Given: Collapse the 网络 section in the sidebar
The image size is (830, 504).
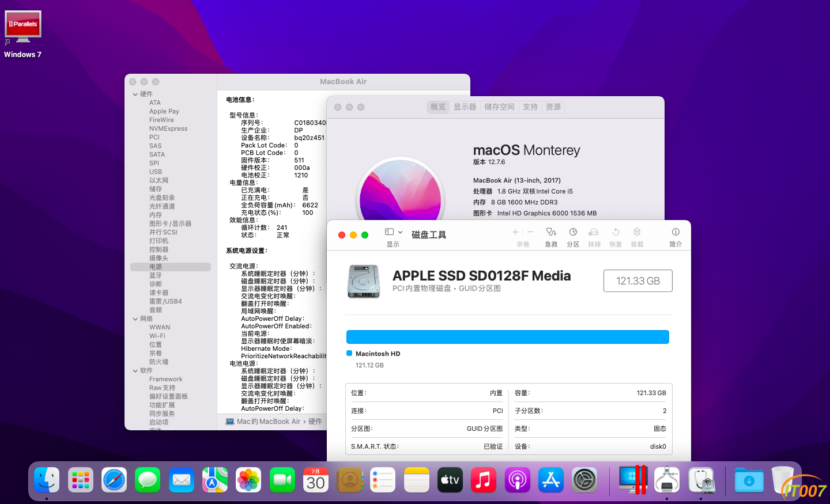Looking at the screenshot, I should coord(135,319).
